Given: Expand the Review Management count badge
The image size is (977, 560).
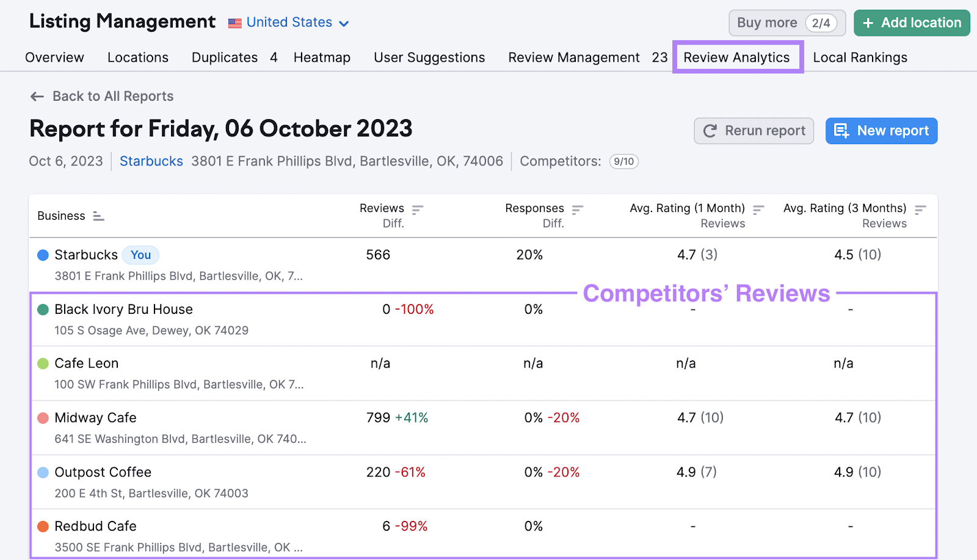Looking at the screenshot, I should pos(659,57).
